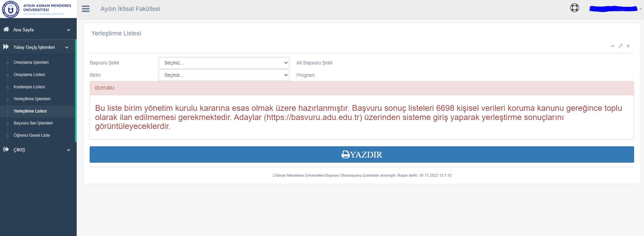Expand the Ana Sayfa menu chevron
Image resolution: width=644 pixels, height=236 pixels.
[x=69, y=30]
